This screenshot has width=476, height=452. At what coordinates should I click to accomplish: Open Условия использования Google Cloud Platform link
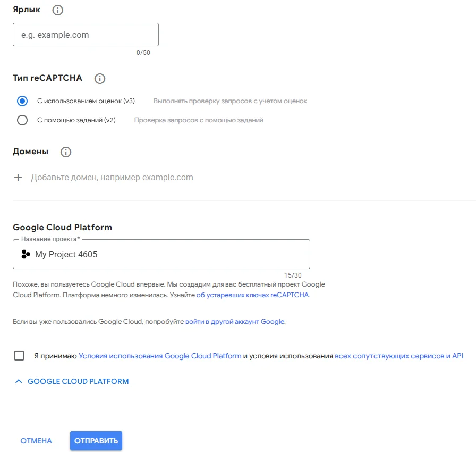[x=160, y=356]
